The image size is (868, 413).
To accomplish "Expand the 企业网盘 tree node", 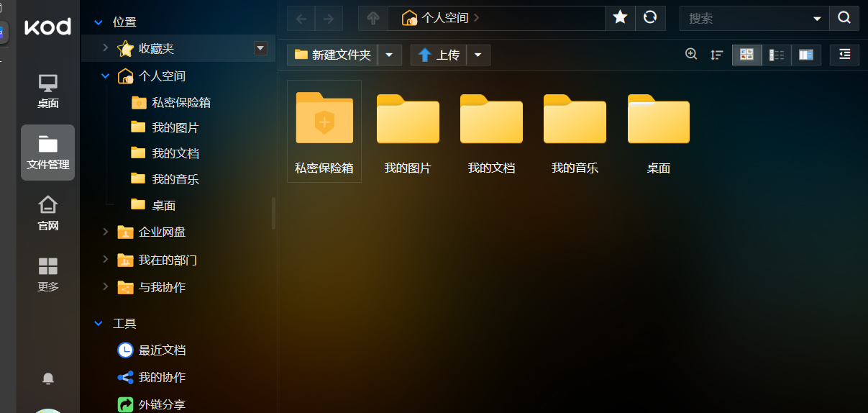I will click(x=106, y=232).
